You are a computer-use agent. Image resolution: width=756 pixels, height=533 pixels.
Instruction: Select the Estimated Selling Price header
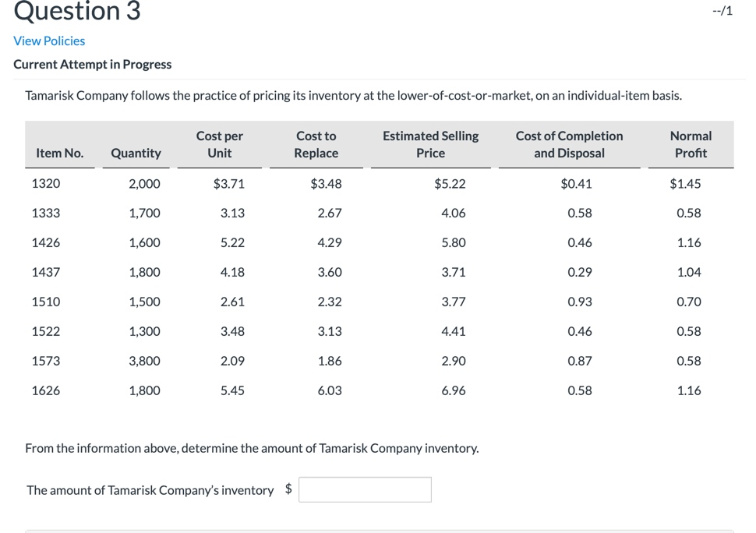pos(430,144)
